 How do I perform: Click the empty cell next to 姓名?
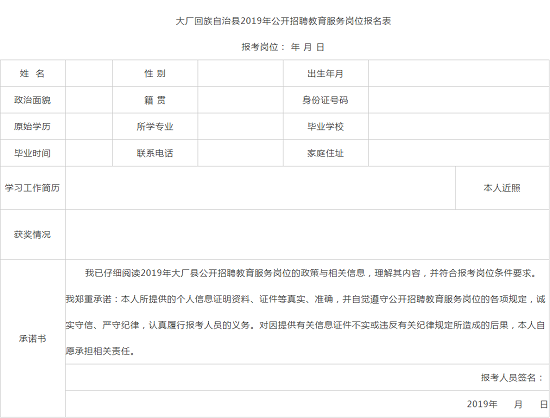click(x=89, y=73)
